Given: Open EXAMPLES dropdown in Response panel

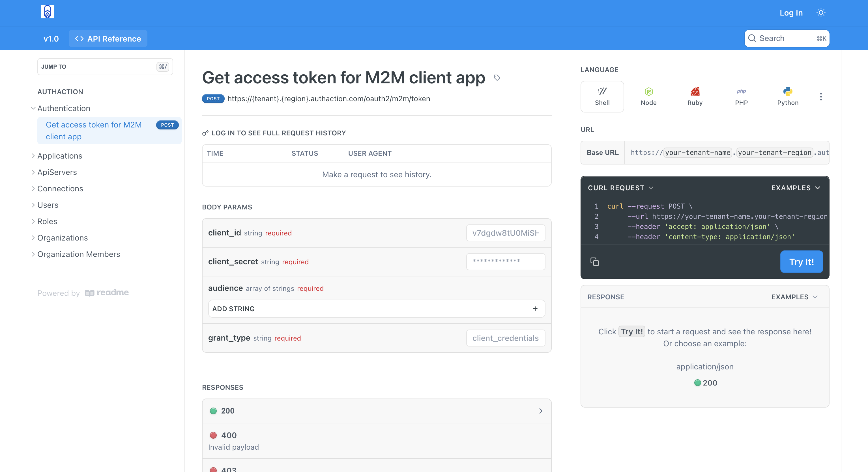Looking at the screenshot, I should 794,297.
